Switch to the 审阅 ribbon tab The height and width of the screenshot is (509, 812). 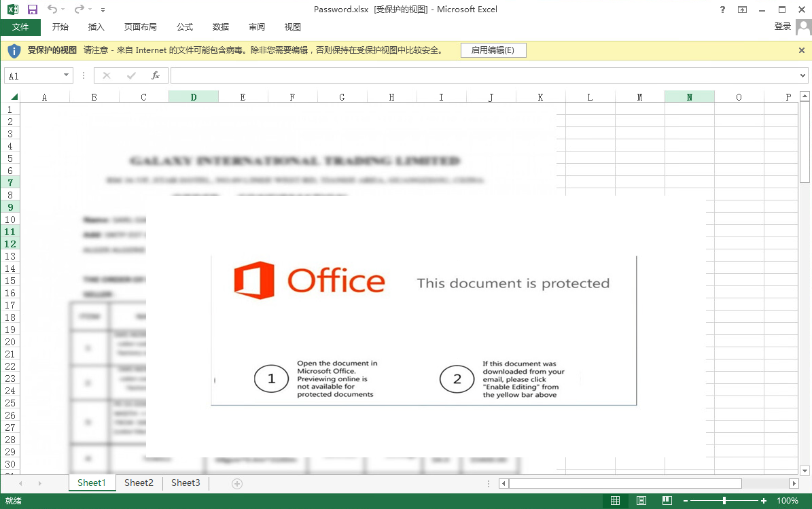[x=257, y=27]
